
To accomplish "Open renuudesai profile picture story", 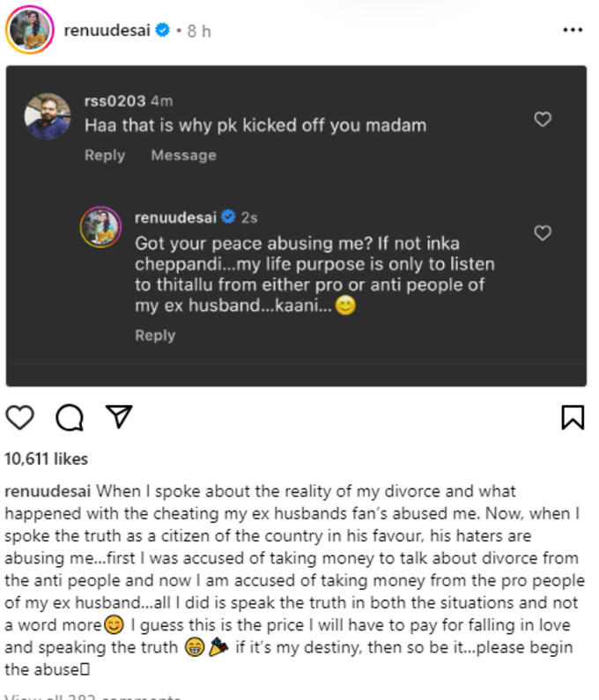I will tap(29, 30).
